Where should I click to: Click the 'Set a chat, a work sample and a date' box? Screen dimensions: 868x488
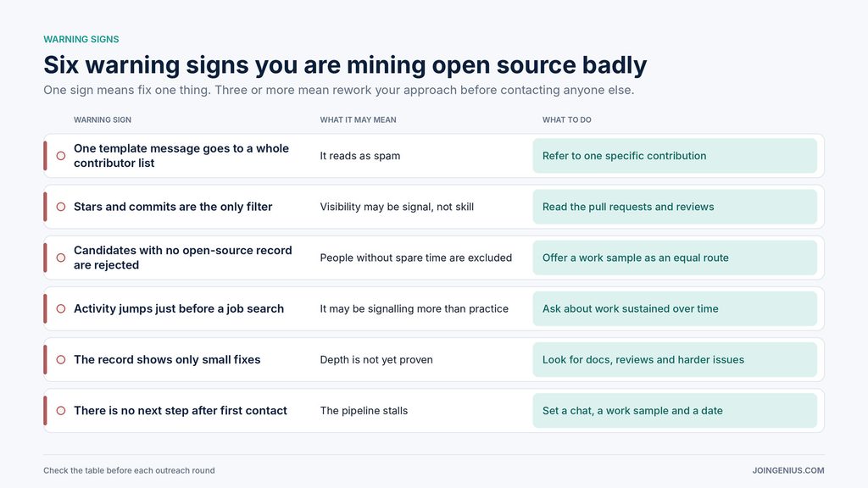pos(675,411)
